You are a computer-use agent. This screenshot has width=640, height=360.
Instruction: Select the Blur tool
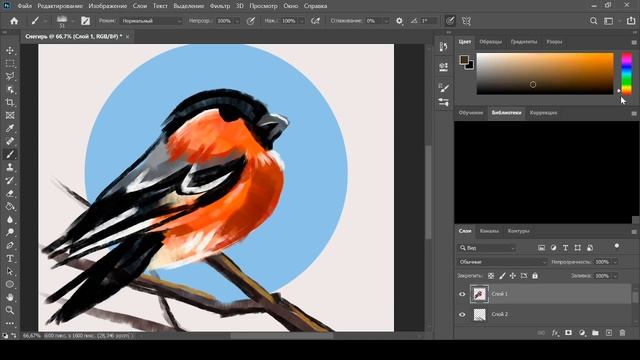coord(10,220)
